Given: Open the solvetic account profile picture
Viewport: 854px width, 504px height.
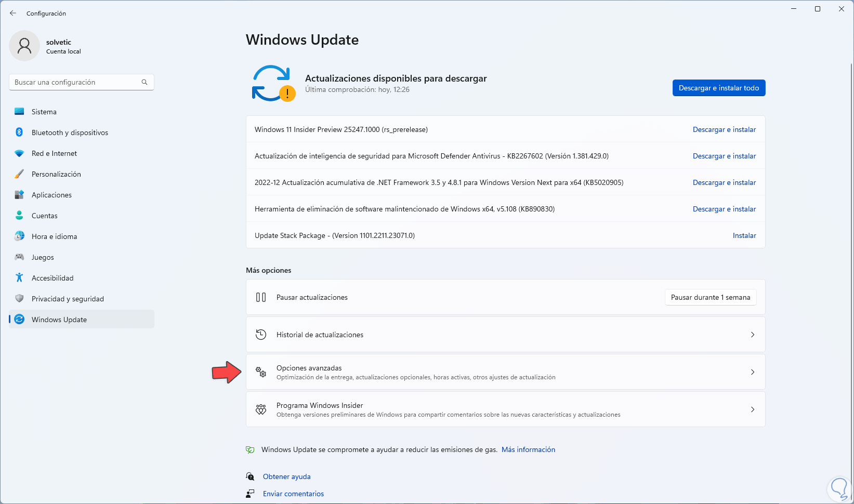Looking at the screenshot, I should [x=24, y=46].
